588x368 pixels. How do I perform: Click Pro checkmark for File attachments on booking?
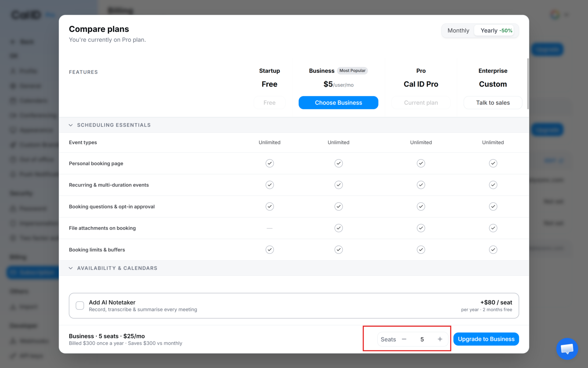(x=421, y=228)
